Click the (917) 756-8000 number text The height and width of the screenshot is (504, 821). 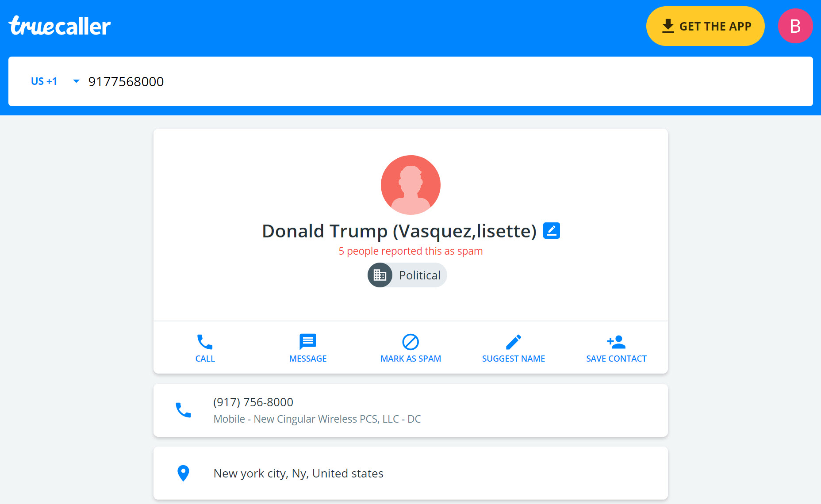(x=253, y=402)
